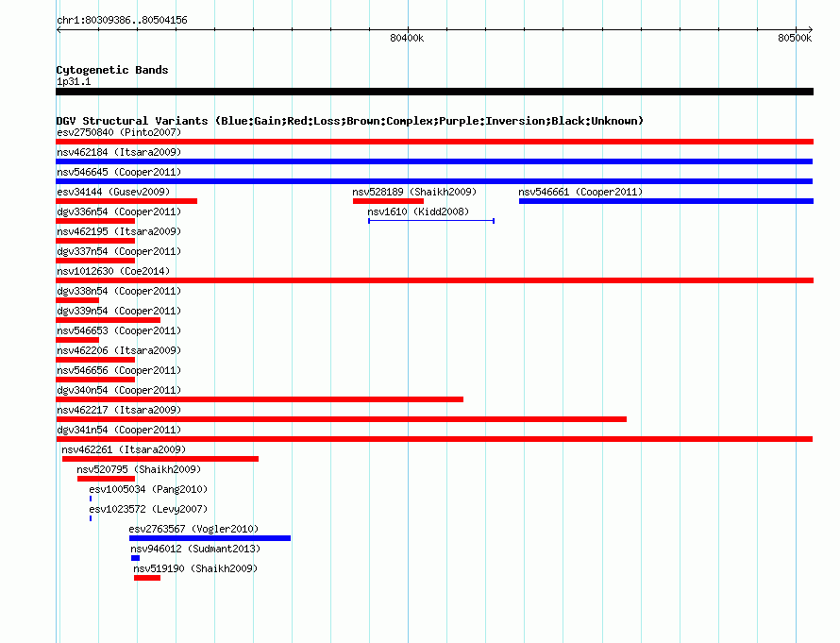Select the blue bar under nsv546661
This screenshot has height=643, width=840.
coord(666,201)
